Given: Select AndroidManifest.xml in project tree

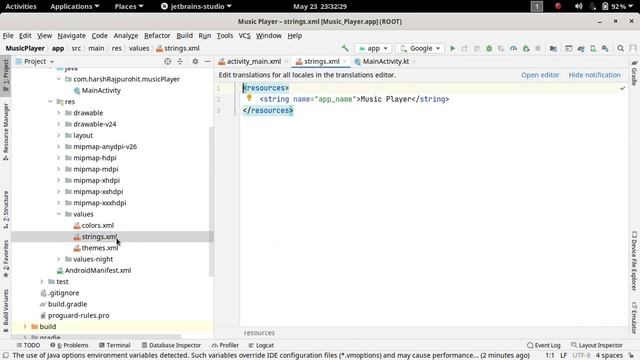Looking at the screenshot, I should coord(98,270).
